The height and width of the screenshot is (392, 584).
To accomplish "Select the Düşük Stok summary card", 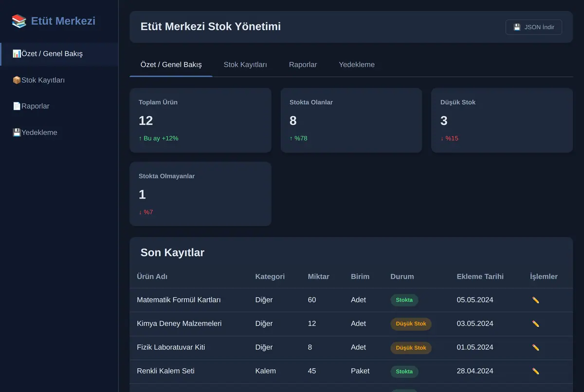I will 502,120.
